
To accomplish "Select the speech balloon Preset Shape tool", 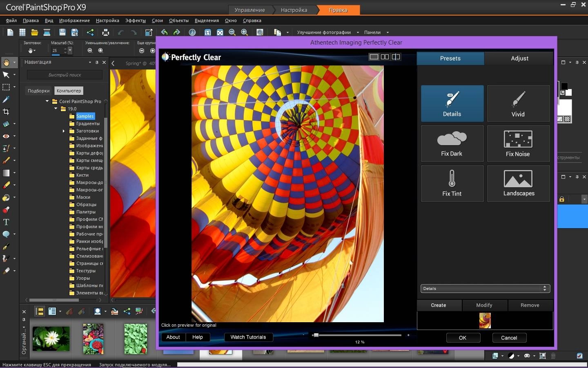I will 6,234.
